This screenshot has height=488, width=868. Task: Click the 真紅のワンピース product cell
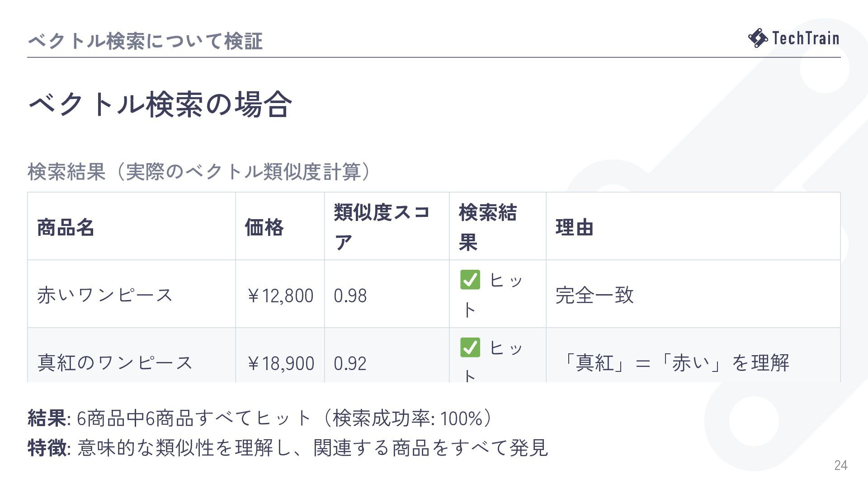point(132,356)
